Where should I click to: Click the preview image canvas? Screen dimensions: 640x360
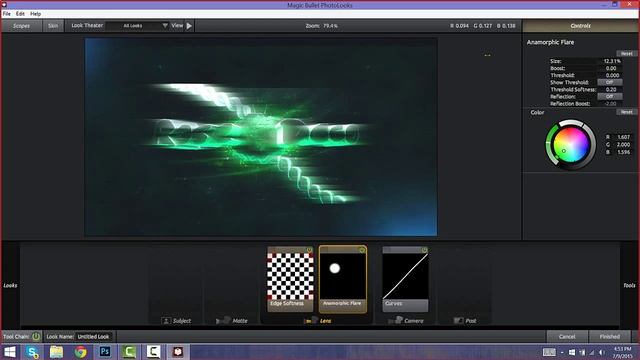261,137
